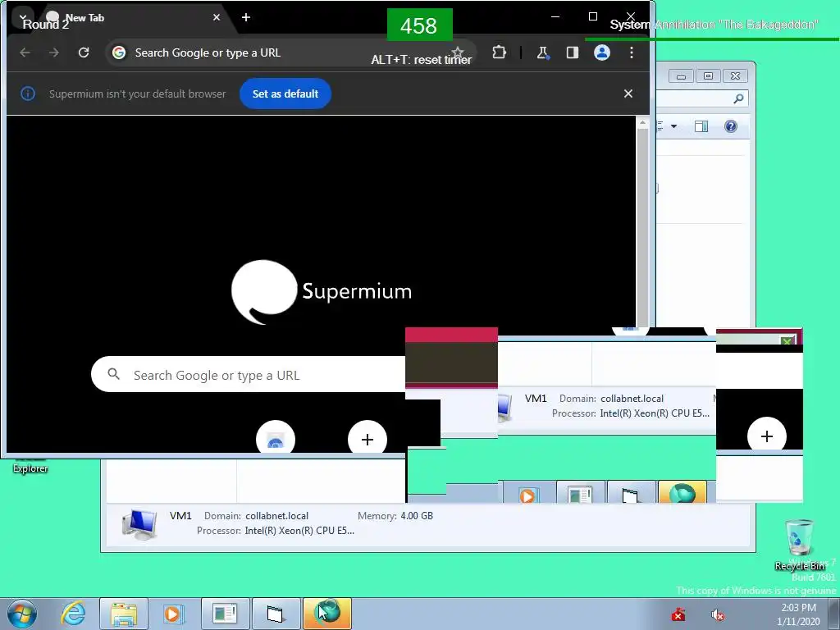
Task: Go back in the Supermium browser
Action: (x=25, y=52)
